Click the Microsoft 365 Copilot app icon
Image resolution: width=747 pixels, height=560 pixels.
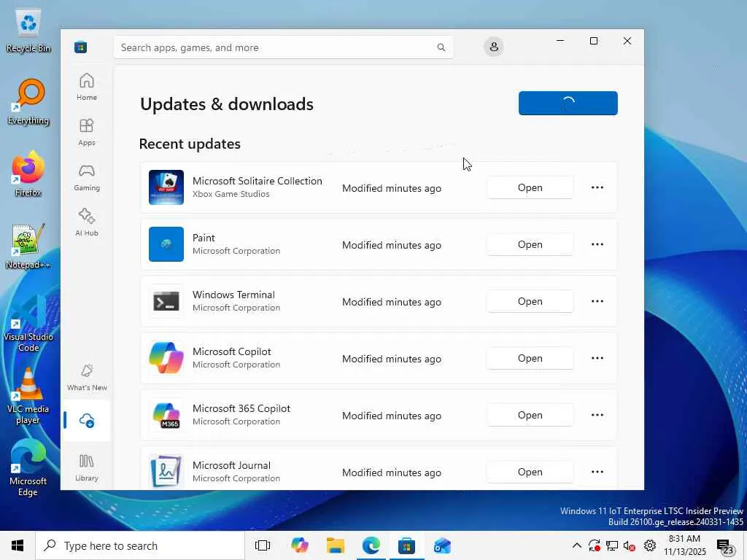coord(166,415)
